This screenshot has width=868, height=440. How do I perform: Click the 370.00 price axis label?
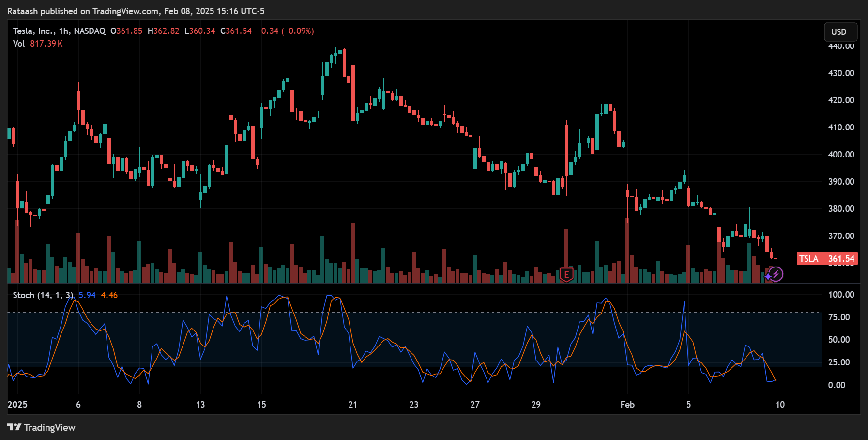point(841,236)
